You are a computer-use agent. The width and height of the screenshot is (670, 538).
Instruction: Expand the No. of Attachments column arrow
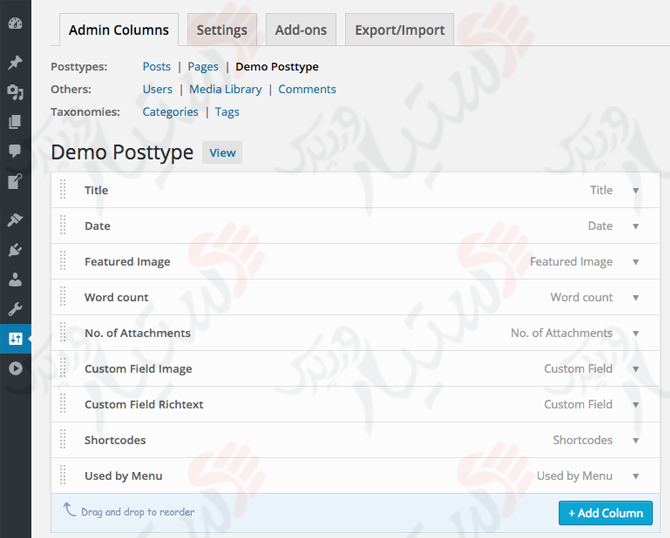click(x=636, y=333)
